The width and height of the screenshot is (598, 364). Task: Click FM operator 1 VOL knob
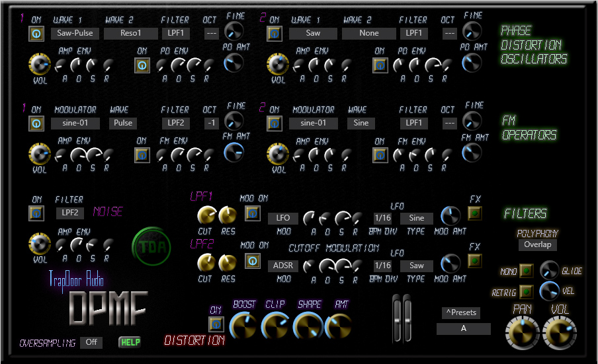(x=39, y=154)
